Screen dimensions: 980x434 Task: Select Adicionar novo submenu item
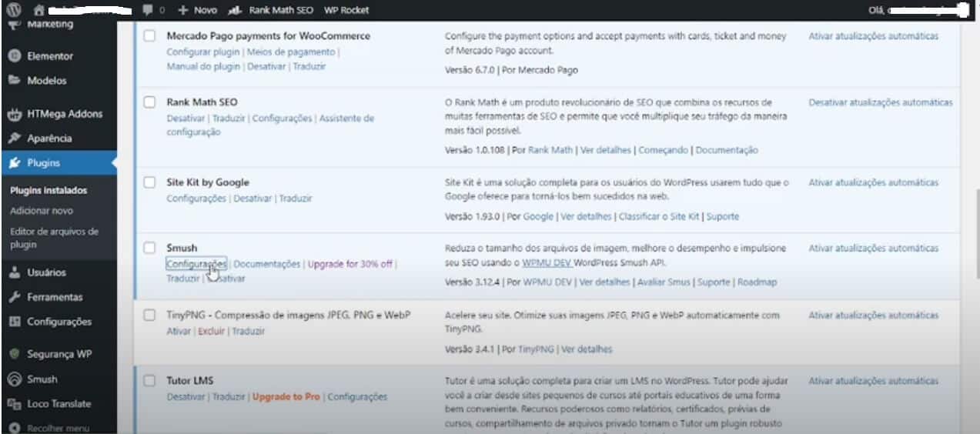pos(42,210)
